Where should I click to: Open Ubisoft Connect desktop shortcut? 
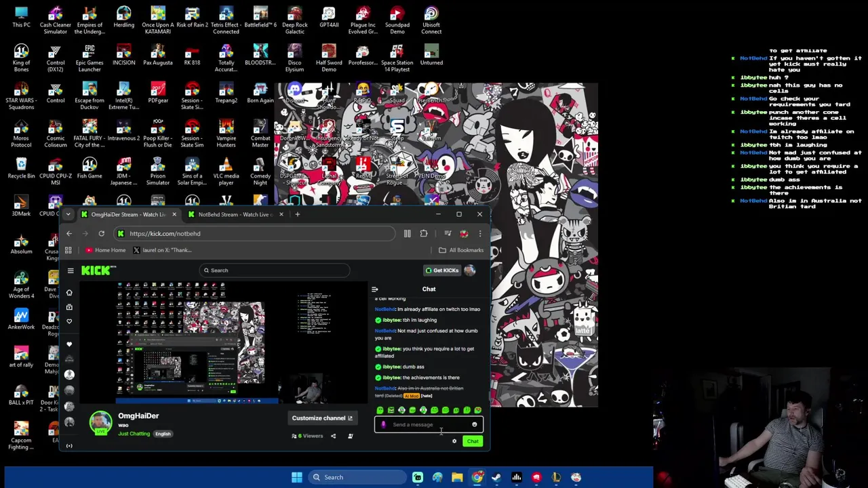431,21
